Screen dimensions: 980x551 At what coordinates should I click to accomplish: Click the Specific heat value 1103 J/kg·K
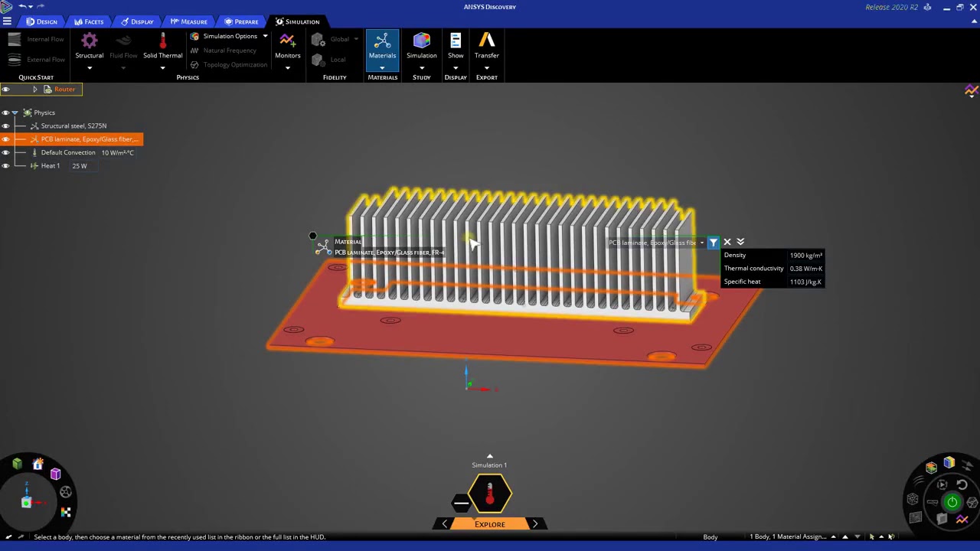(806, 282)
